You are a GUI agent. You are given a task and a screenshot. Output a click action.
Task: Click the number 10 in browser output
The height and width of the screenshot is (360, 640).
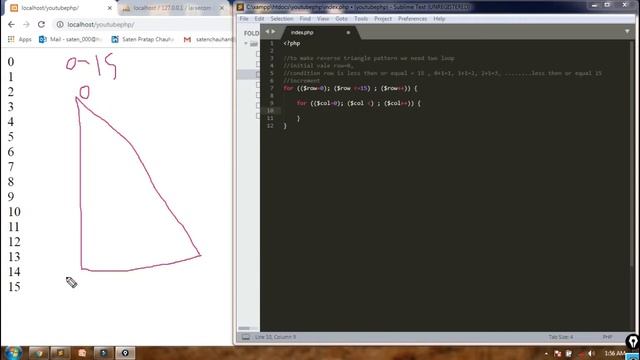coord(14,211)
